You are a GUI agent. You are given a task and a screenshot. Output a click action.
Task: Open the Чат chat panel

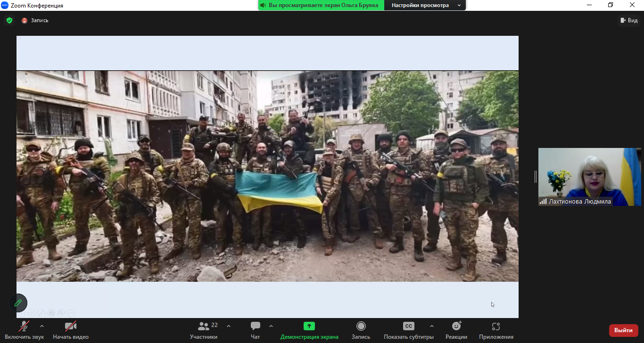coord(255,330)
